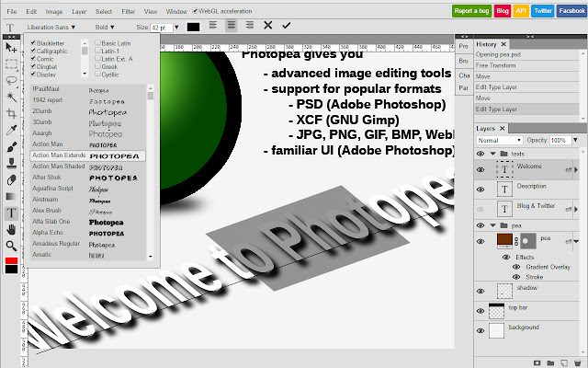Select the Hand tool
The image size is (588, 368).
pyautogui.click(x=11, y=229)
